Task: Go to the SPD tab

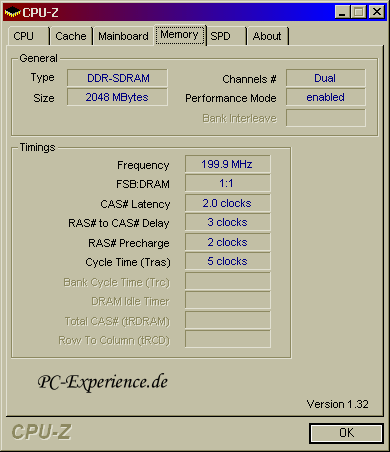Action: click(x=226, y=36)
